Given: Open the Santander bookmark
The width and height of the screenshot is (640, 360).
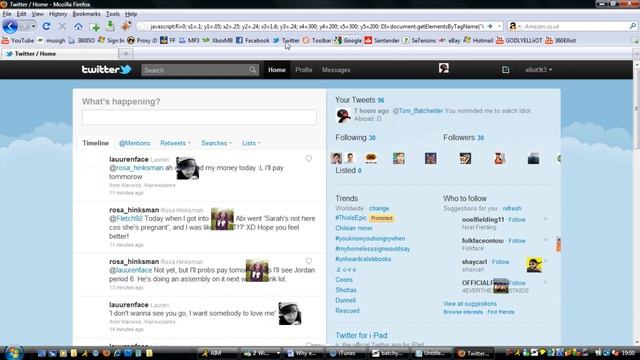Looking at the screenshot, I should pos(382,40).
